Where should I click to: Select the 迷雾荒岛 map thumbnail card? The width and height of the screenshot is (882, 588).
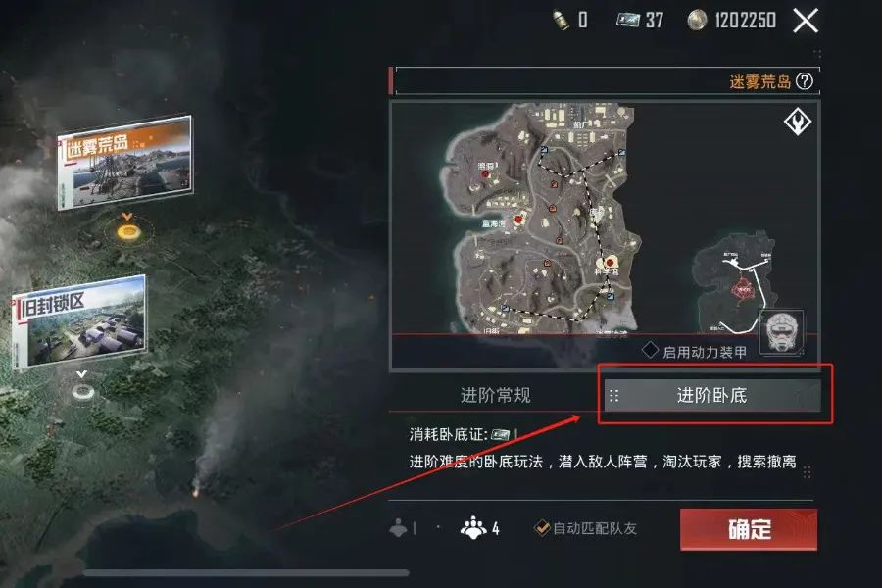124,163
